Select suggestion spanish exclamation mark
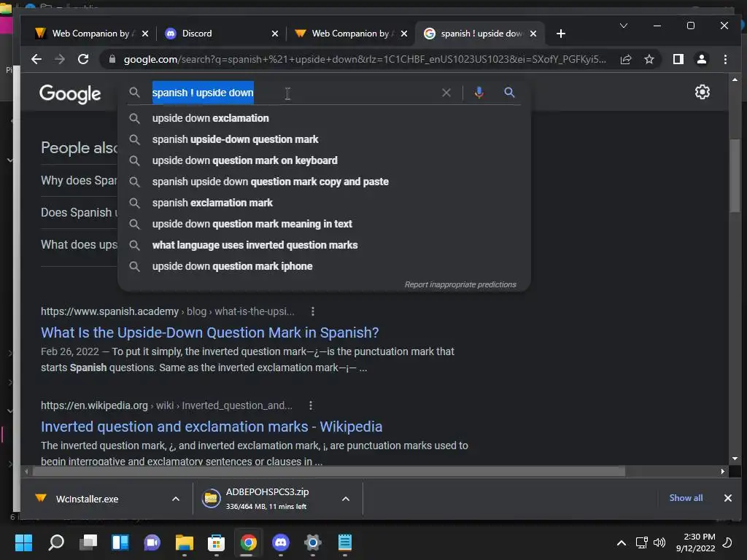747x560 pixels. coord(324,203)
